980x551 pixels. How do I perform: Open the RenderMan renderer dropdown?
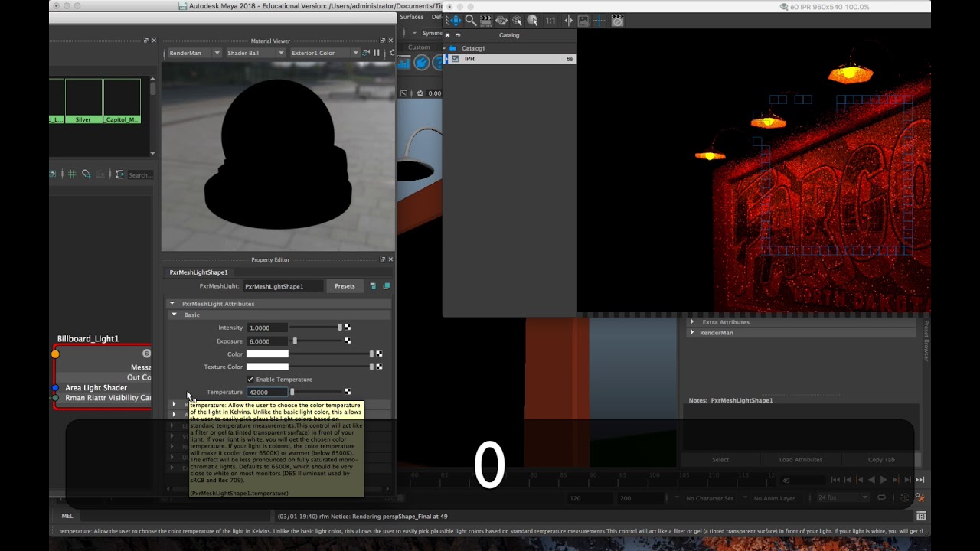pos(194,53)
